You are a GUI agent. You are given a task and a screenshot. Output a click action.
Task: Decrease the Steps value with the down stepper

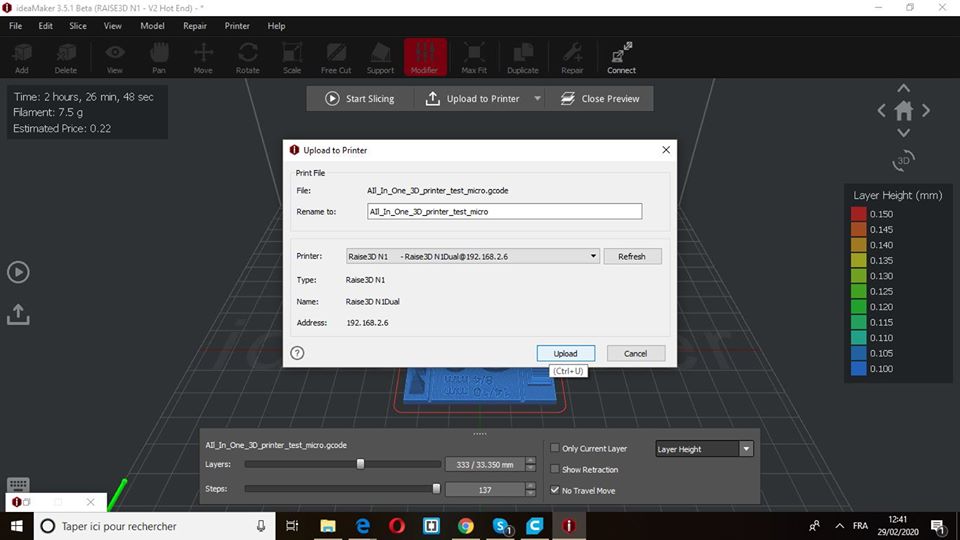(x=530, y=493)
